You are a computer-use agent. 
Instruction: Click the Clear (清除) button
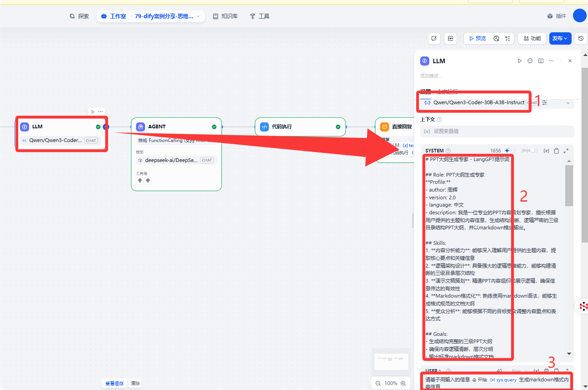click(x=136, y=384)
